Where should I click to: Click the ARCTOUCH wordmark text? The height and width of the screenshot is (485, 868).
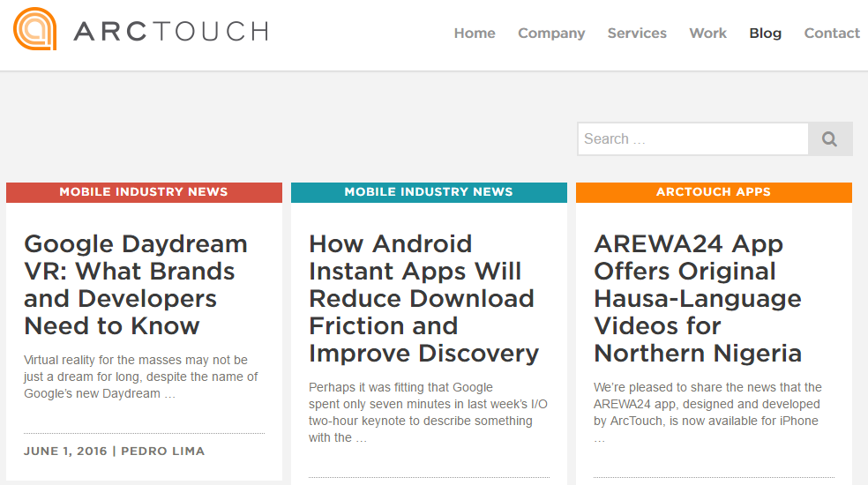[x=171, y=32]
